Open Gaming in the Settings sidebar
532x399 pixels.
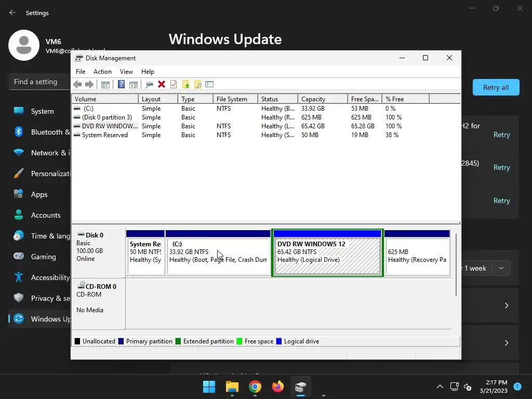(39, 257)
